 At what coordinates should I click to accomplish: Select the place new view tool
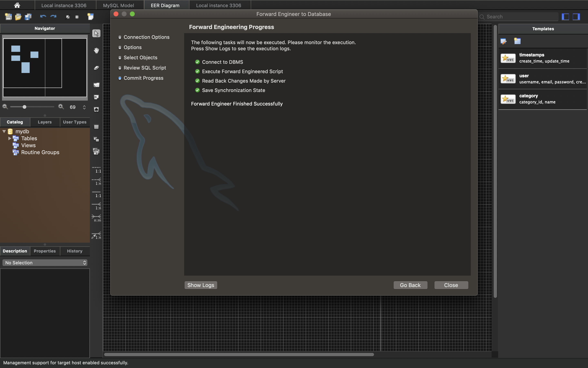click(x=96, y=139)
